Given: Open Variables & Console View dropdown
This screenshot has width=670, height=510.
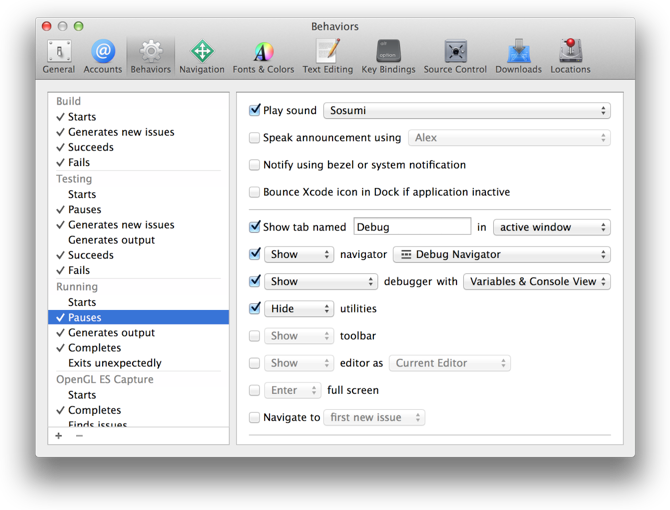Looking at the screenshot, I should (x=537, y=281).
